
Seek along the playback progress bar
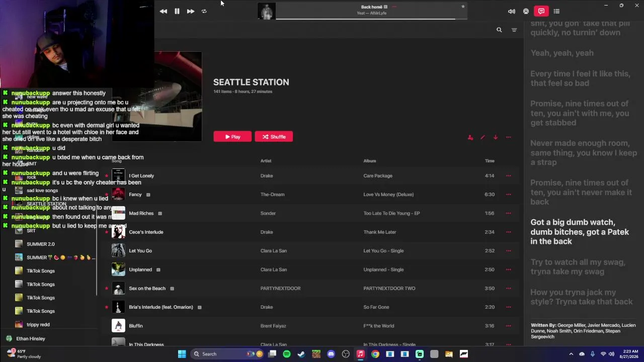click(x=371, y=19)
